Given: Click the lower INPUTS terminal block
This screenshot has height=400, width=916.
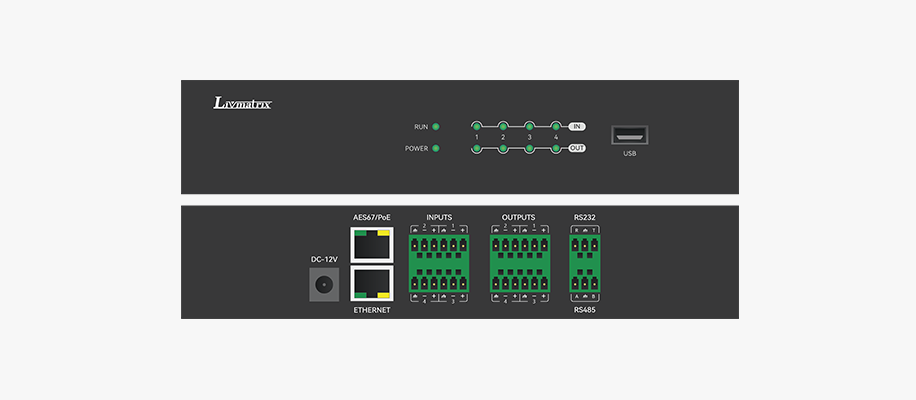Looking at the screenshot, I should [438, 278].
